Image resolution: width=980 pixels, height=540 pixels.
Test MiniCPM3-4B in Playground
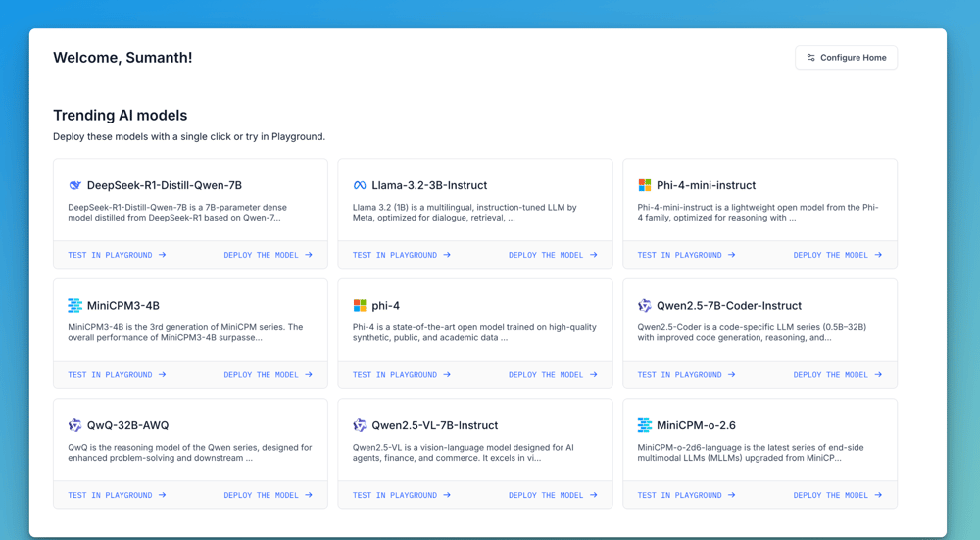coord(117,375)
